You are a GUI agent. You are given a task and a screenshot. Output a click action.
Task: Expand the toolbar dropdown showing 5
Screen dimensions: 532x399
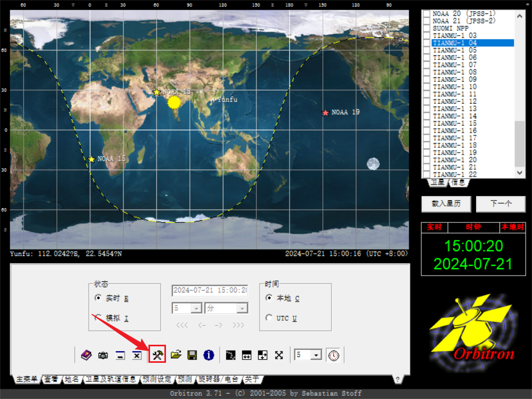(x=317, y=355)
